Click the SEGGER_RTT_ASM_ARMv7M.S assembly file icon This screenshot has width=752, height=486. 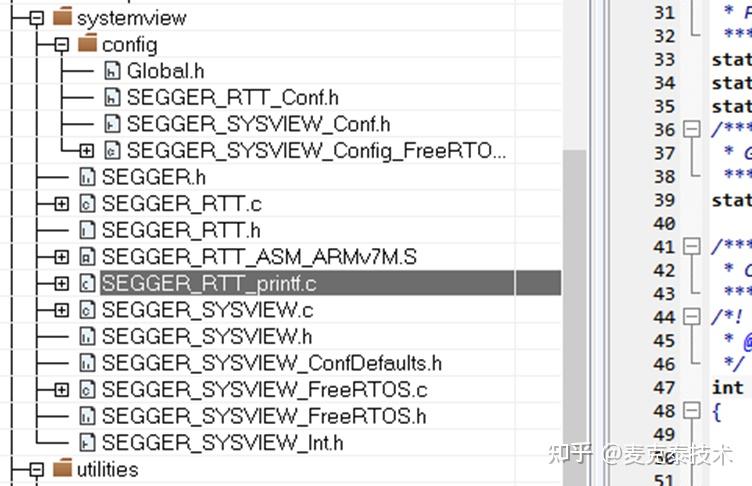[x=87, y=257]
